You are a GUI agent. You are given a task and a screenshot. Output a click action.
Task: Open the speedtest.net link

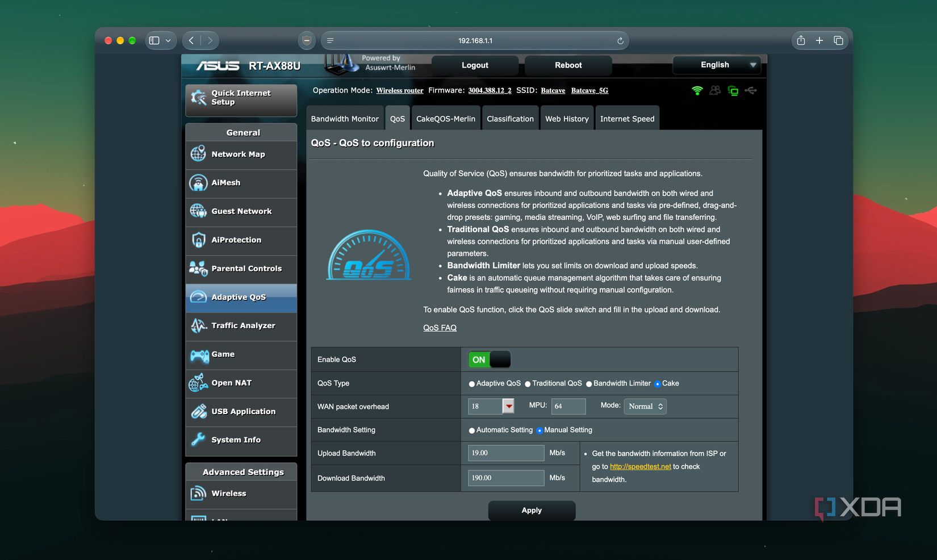point(640,466)
